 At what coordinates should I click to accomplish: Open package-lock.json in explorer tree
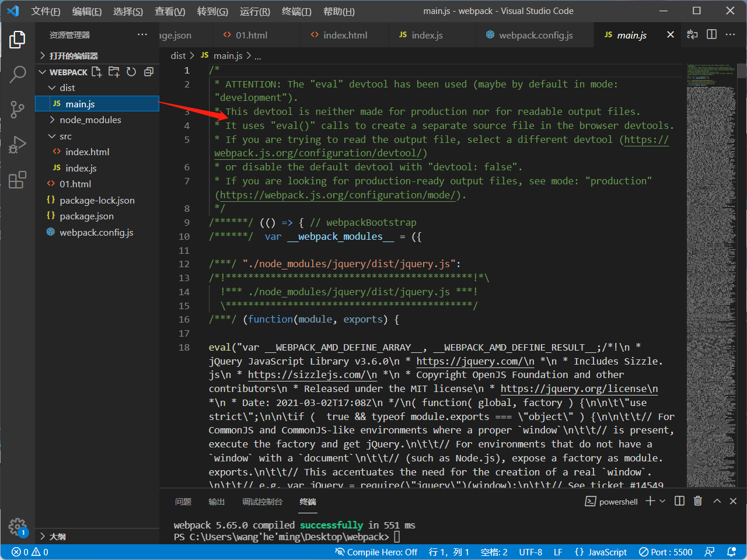(x=97, y=200)
